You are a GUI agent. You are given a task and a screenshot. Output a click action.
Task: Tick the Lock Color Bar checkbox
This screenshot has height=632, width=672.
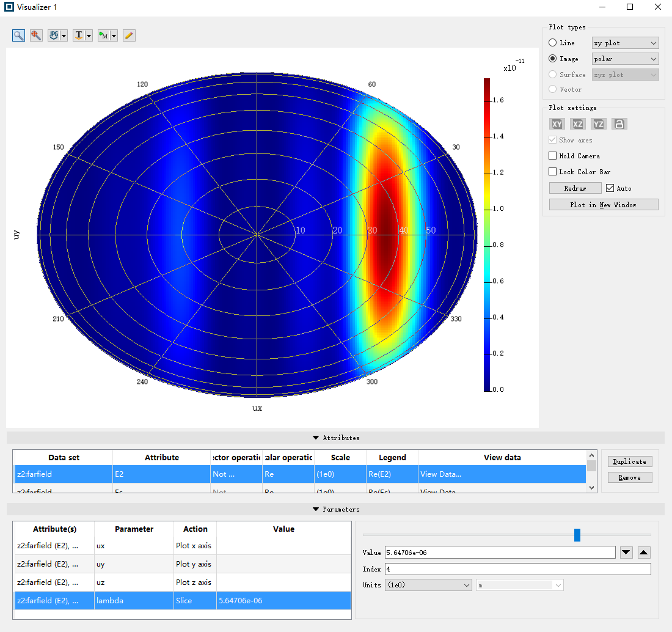[x=553, y=172]
